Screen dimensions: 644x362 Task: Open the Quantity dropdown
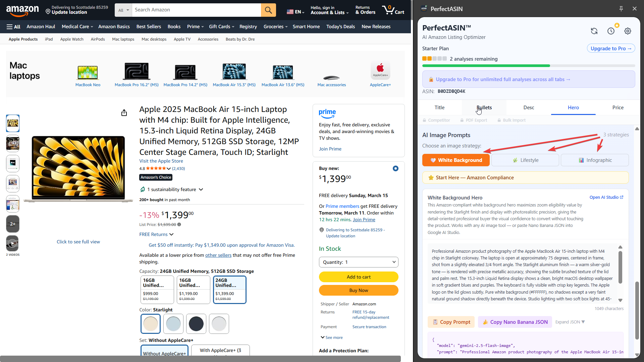(358, 262)
